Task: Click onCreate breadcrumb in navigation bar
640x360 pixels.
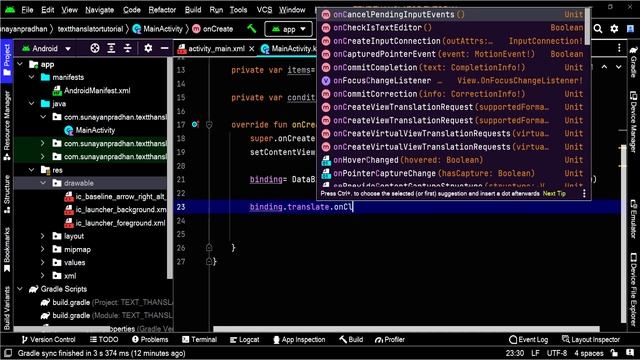Action: tap(213, 29)
